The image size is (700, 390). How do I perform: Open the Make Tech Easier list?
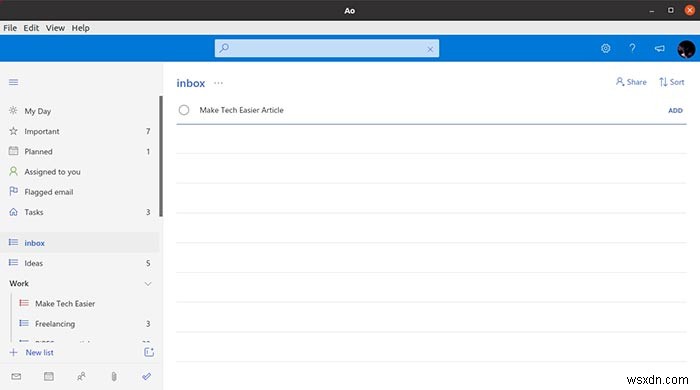pyautogui.click(x=85, y=303)
